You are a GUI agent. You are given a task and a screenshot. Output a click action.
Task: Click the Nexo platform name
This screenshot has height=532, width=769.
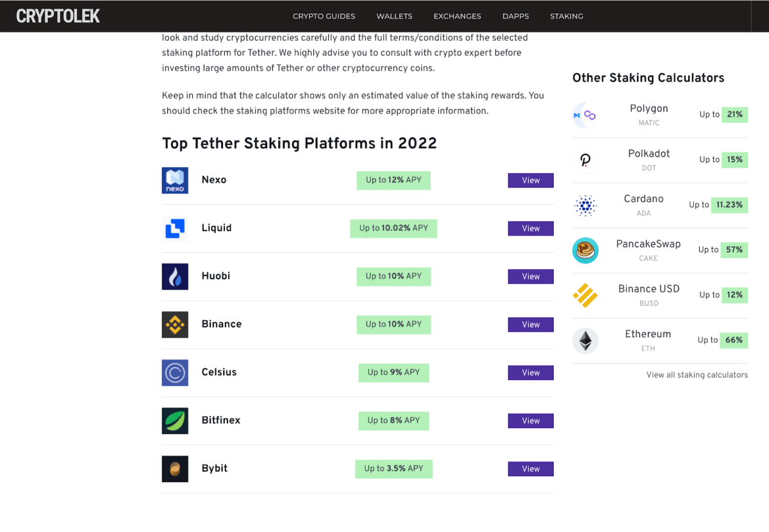[x=214, y=180]
